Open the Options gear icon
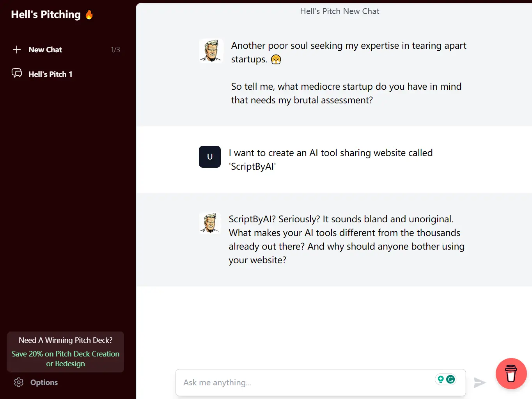 [x=19, y=382]
